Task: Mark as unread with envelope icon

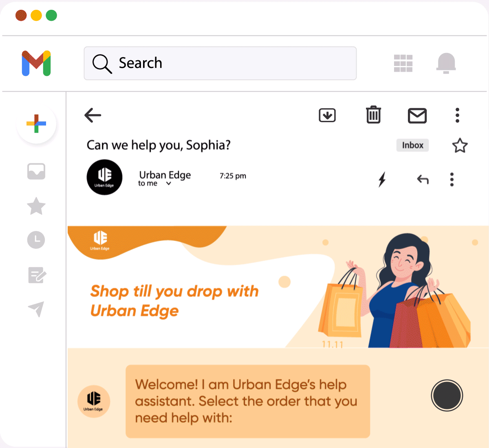Action: pyautogui.click(x=417, y=116)
